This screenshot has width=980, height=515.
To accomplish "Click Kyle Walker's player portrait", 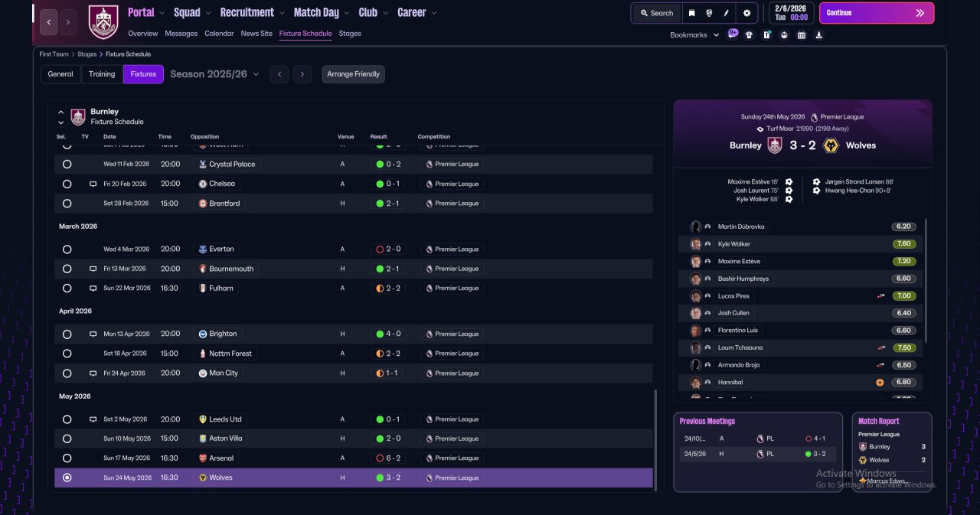I will 696,244.
